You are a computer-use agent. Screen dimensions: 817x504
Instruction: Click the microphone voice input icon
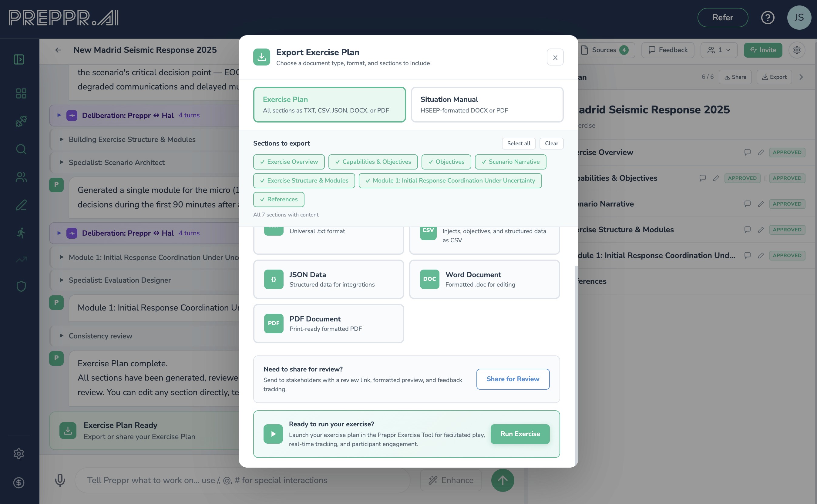pos(60,480)
